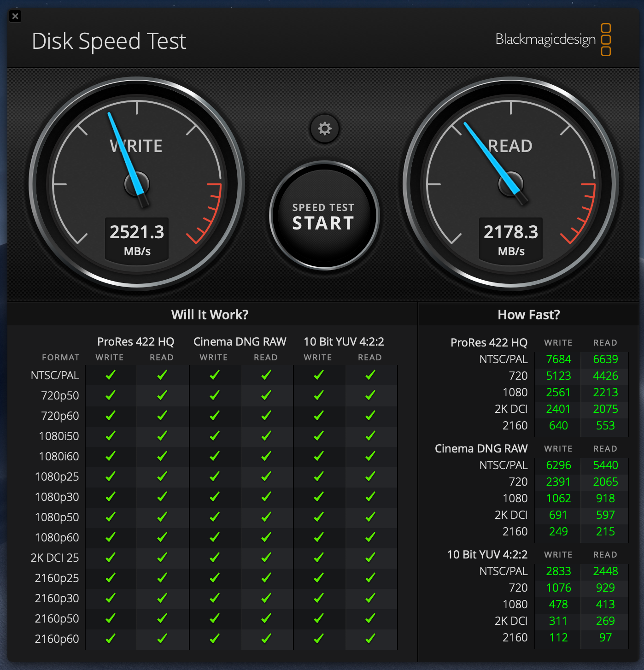Screen dimensions: 644x670
Task: Click the Disk Speed Test title
Action: [109, 41]
